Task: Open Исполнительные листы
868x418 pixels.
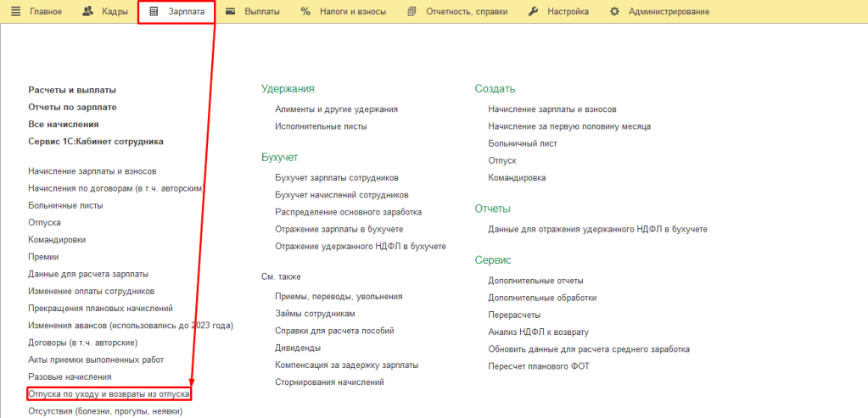Action: (x=321, y=126)
